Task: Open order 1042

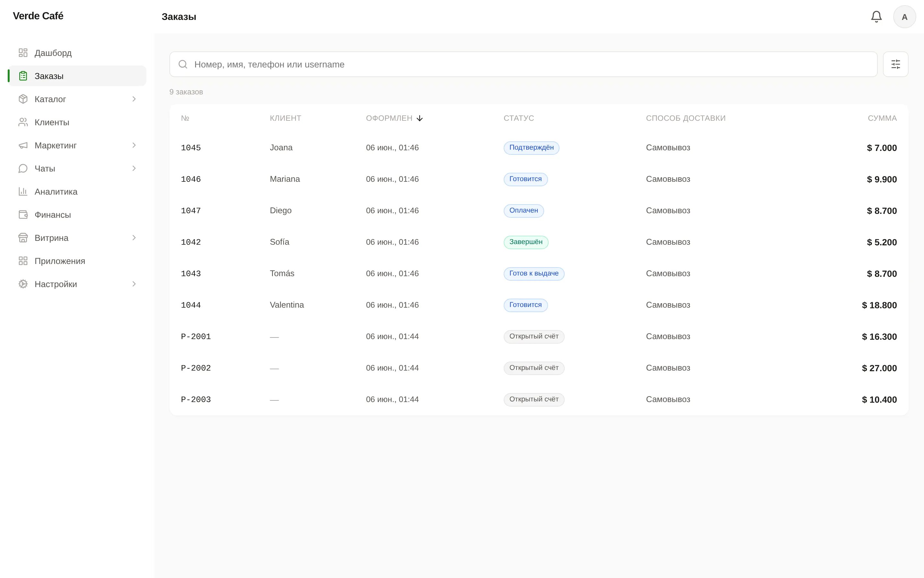Action: [539, 242]
